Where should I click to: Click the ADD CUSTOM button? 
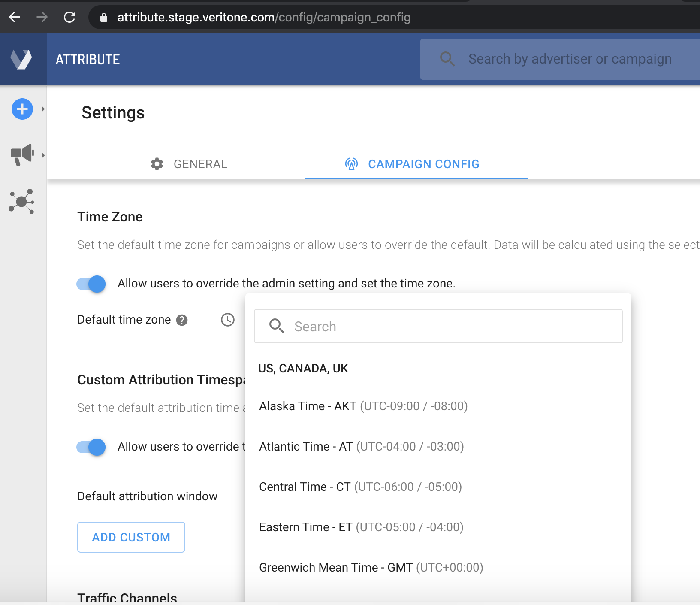(x=131, y=537)
